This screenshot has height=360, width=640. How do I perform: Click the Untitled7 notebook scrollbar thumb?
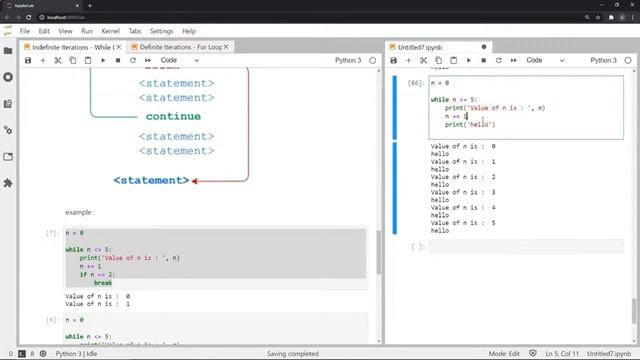point(634,310)
